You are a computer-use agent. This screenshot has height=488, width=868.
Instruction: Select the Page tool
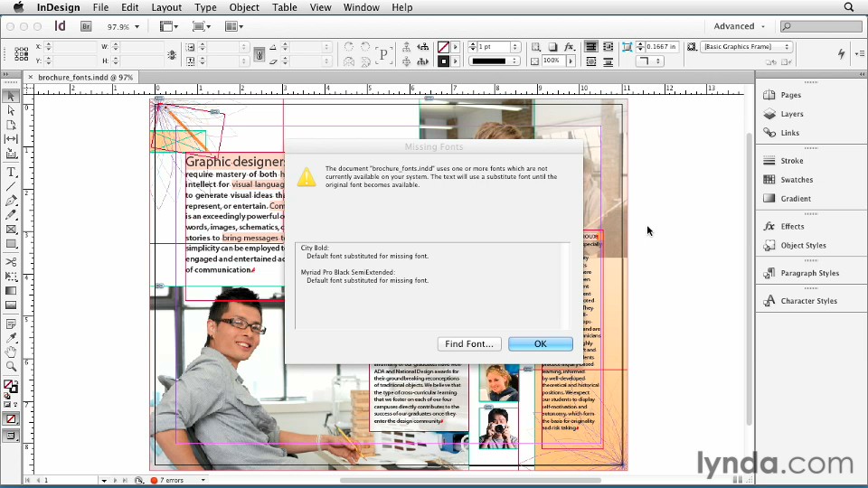11,125
